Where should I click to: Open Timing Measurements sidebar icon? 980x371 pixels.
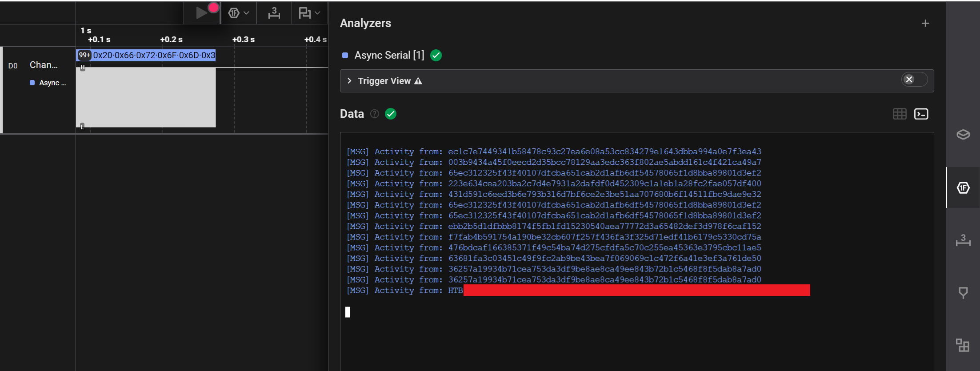pos(963,240)
